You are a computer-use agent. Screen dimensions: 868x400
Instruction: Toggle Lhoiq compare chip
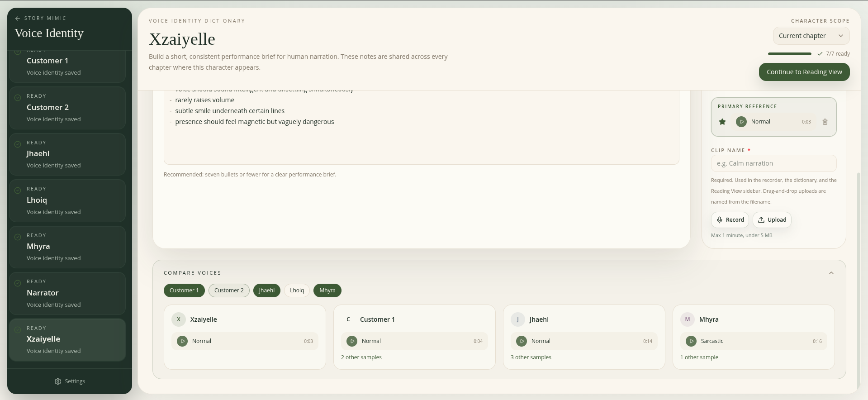(x=297, y=290)
